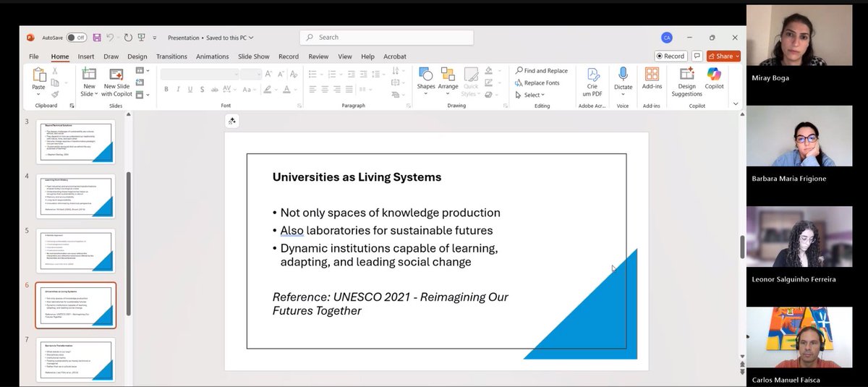868x387 pixels.
Task: Click the Record button beside Share
Action: [x=671, y=56]
